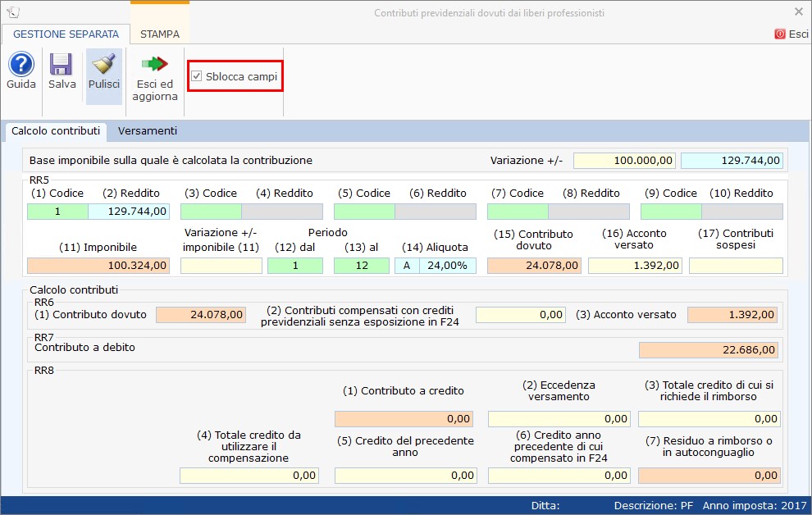This screenshot has width=812, height=515.
Task: Click Esci ed aggiorna arrow icon
Action: tap(155, 64)
